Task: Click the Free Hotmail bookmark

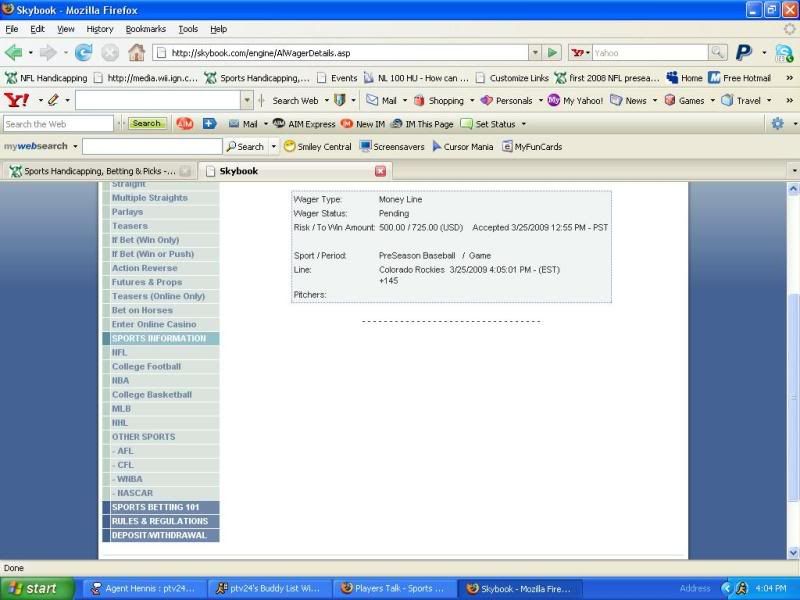Action: (739, 78)
